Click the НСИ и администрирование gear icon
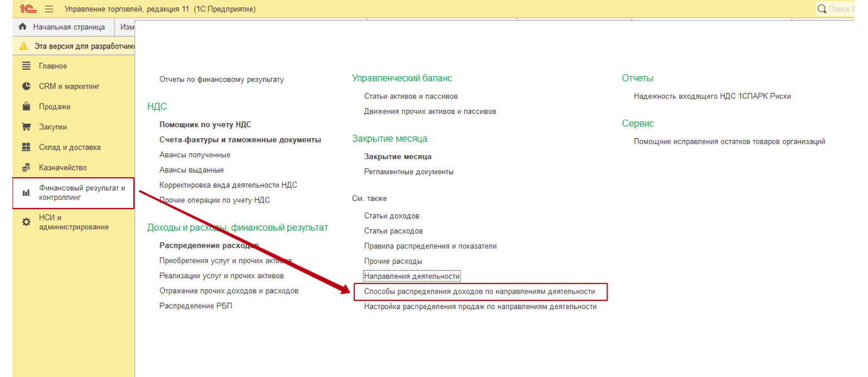 pos(26,222)
